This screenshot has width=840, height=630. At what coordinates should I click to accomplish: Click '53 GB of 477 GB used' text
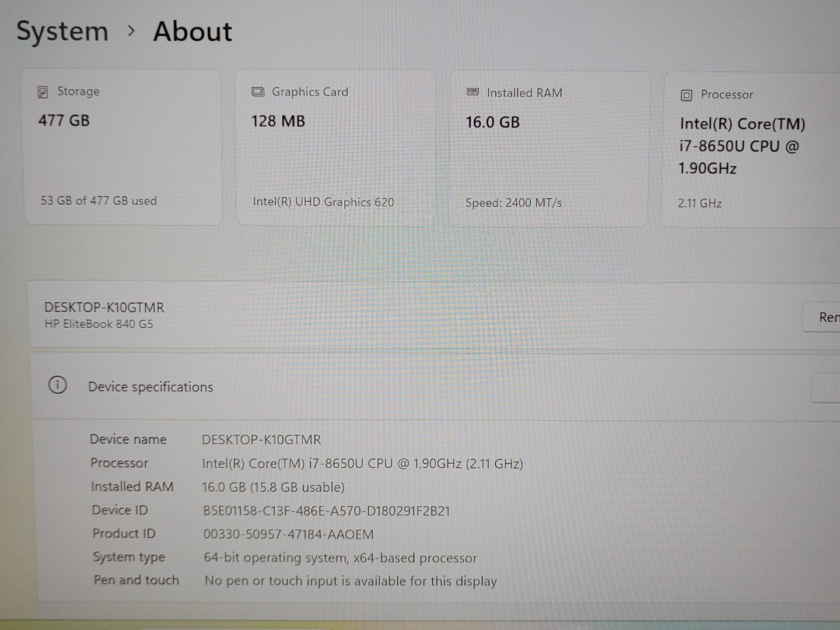[99, 201]
